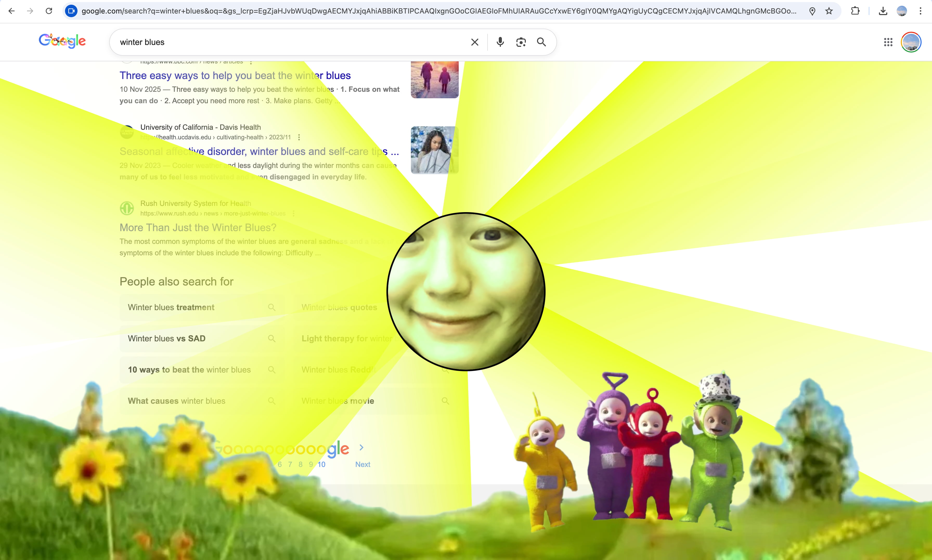Start voice search with microphone icon
932x560 pixels.
pyautogui.click(x=500, y=42)
